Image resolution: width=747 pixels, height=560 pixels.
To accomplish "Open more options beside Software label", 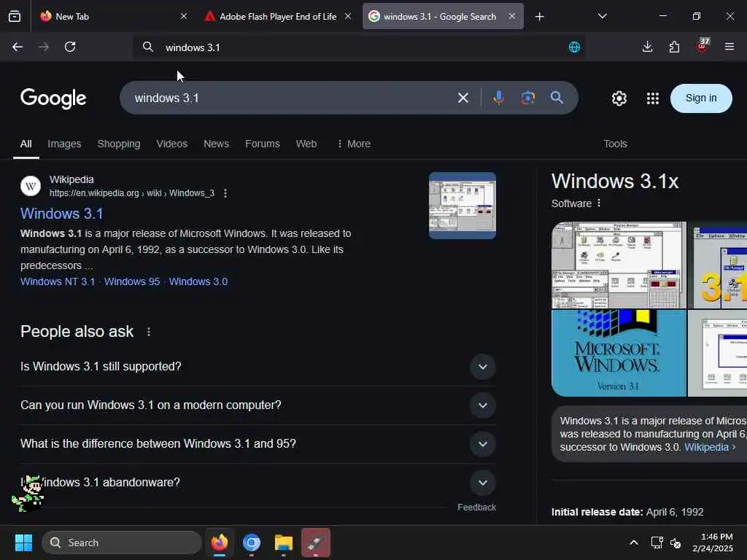I will coord(599,203).
